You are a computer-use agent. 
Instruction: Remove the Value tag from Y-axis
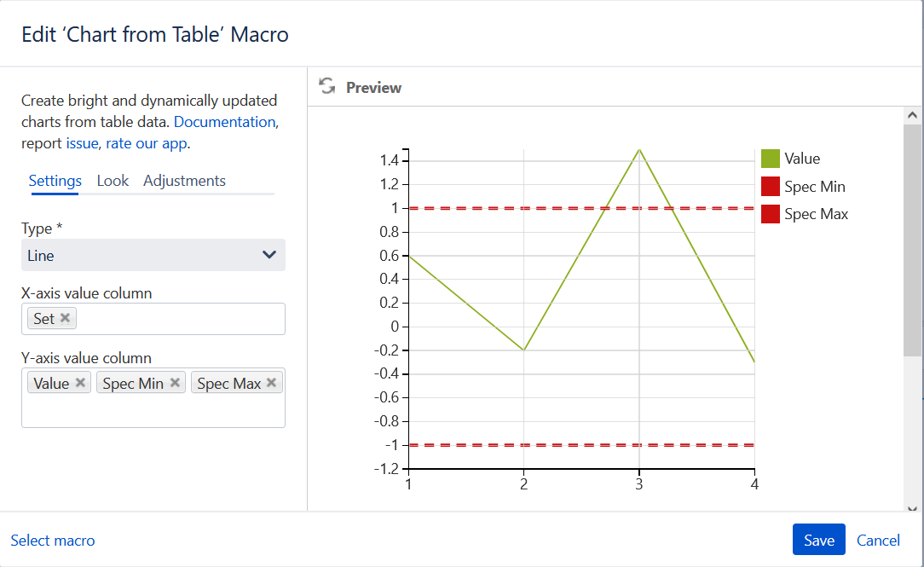pyautogui.click(x=80, y=383)
